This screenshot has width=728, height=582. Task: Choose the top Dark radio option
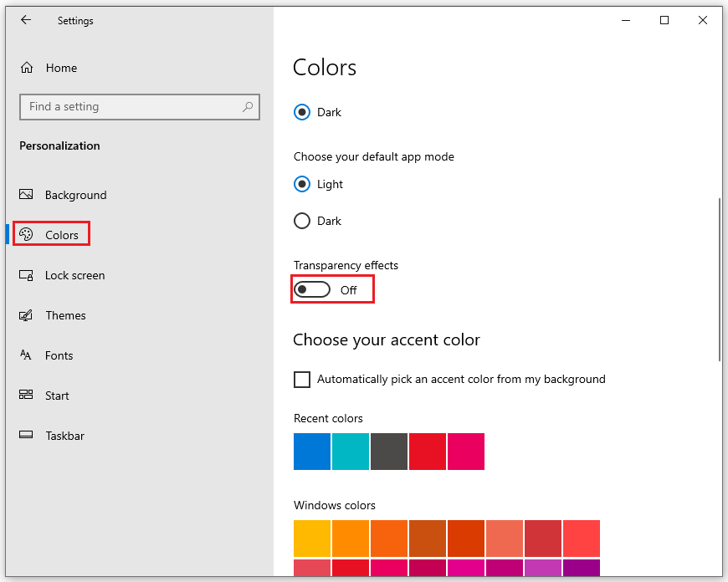(302, 112)
